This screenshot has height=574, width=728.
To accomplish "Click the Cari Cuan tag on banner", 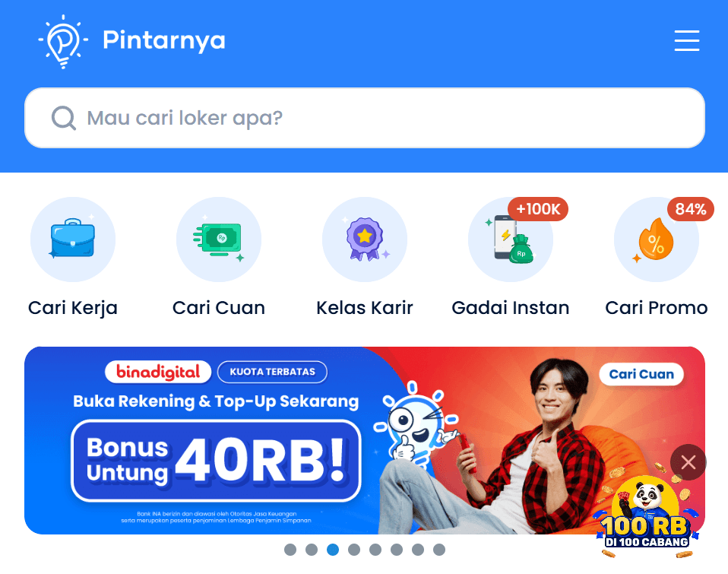I will [x=641, y=374].
